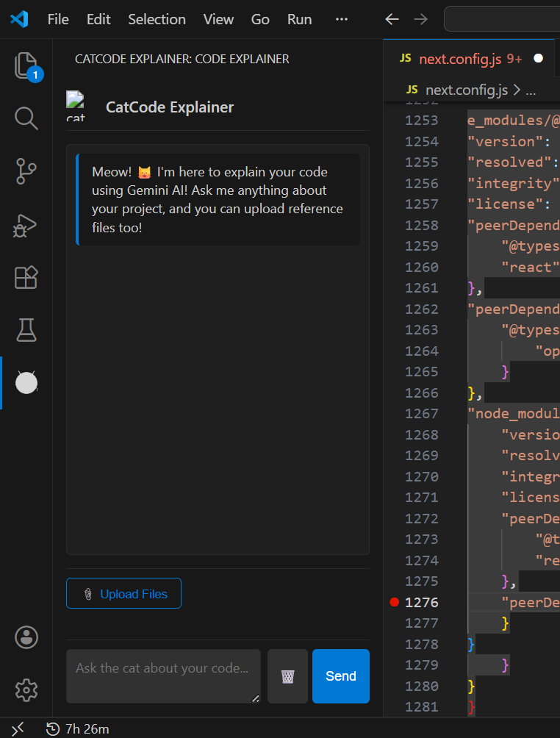Select the CatCode Explainer cat icon

[26, 383]
